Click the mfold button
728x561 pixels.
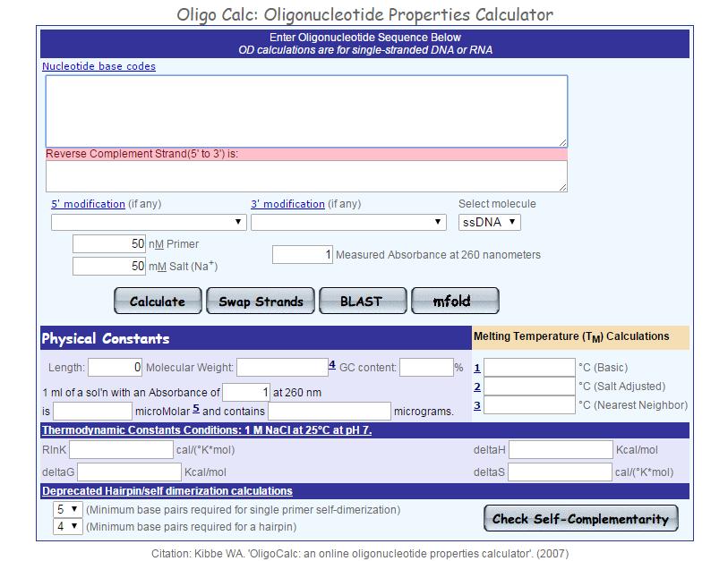455,302
